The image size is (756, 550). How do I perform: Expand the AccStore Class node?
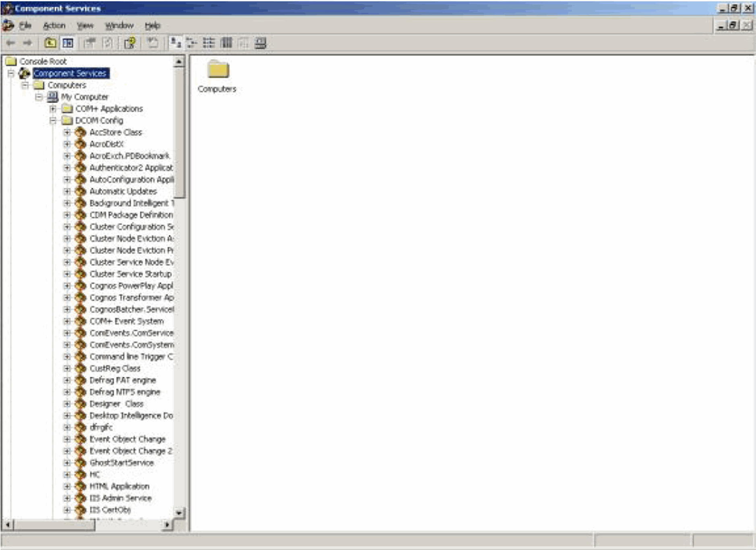point(67,132)
